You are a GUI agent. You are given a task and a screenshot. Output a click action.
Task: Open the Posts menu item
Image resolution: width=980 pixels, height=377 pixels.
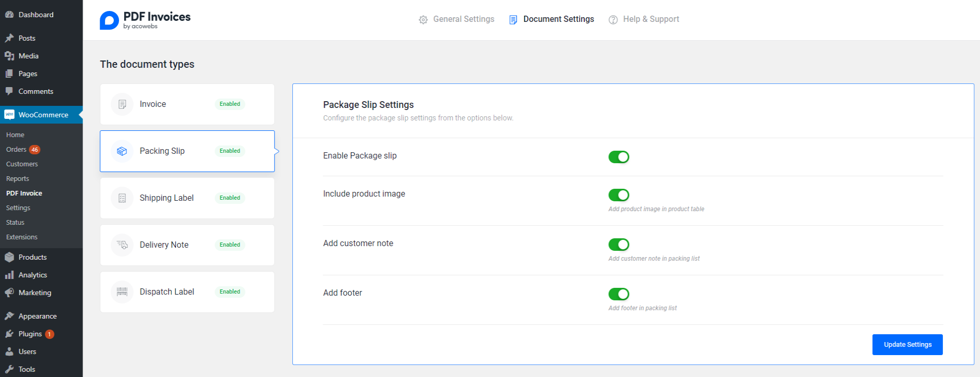41,38
